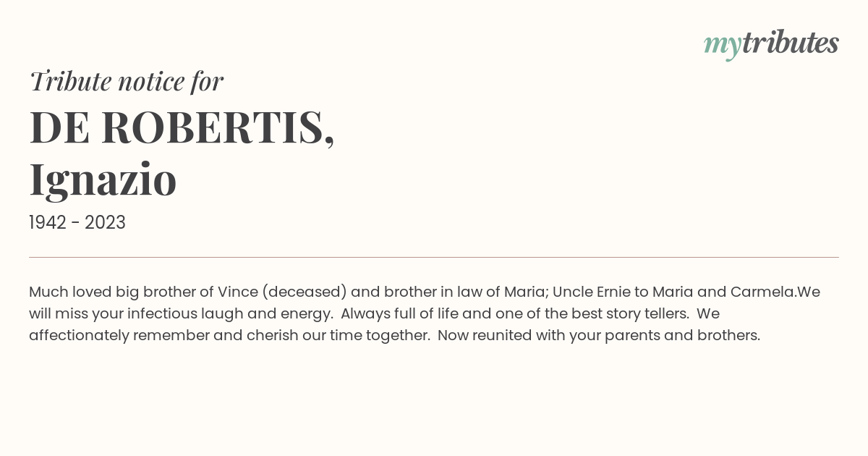Click the grey "tributes" part of logo

tap(791, 43)
